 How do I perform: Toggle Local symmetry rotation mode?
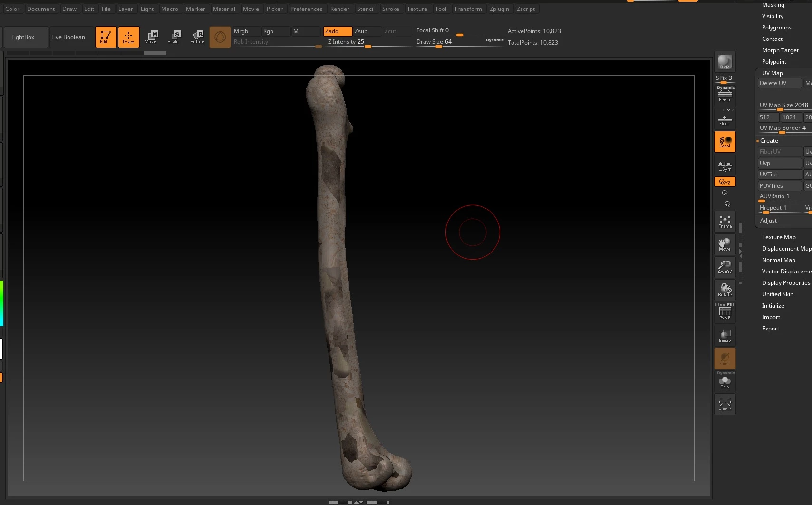725,142
